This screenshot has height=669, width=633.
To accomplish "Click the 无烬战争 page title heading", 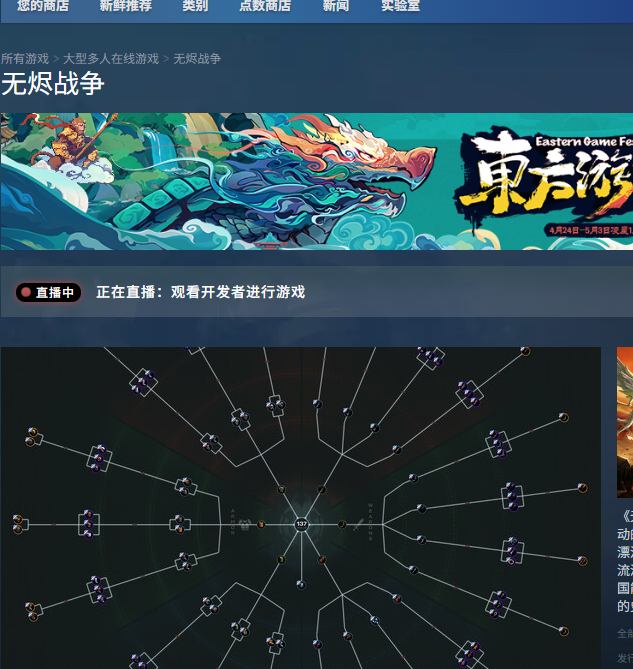I will tap(53, 84).
